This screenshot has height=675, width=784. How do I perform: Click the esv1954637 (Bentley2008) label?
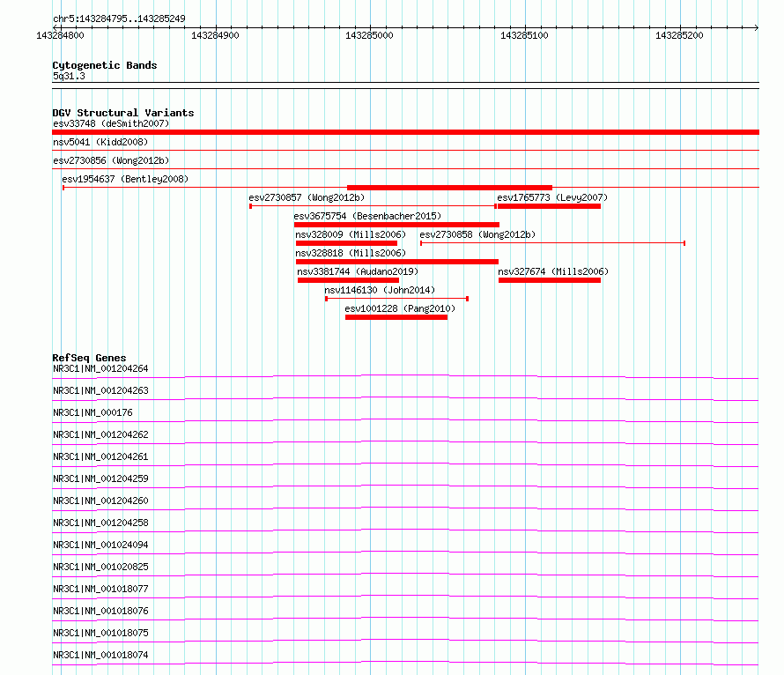click(x=125, y=179)
